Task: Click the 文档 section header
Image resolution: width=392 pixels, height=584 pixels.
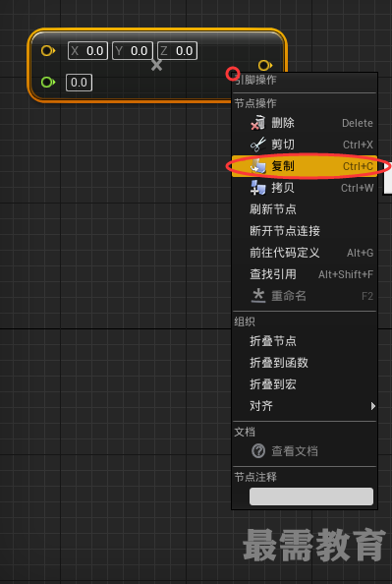Action: (245, 432)
